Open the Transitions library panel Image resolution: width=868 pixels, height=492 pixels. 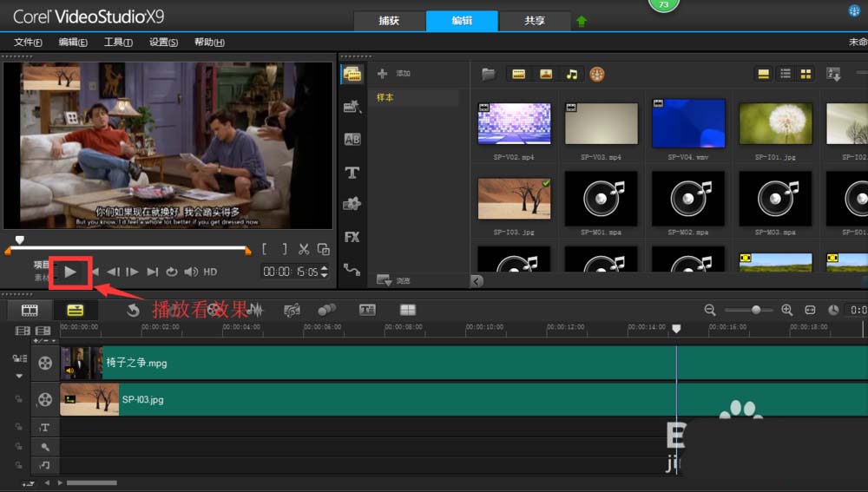click(352, 140)
